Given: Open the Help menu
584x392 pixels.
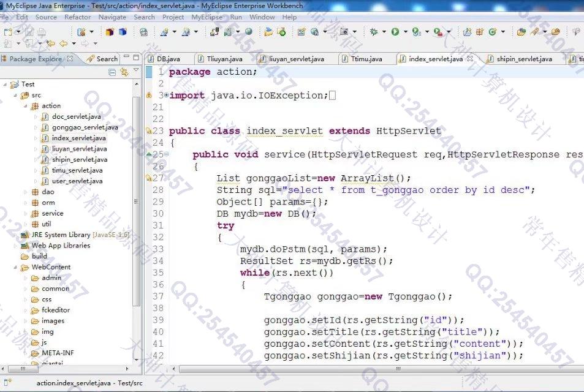Looking at the screenshot, I should [289, 17].
